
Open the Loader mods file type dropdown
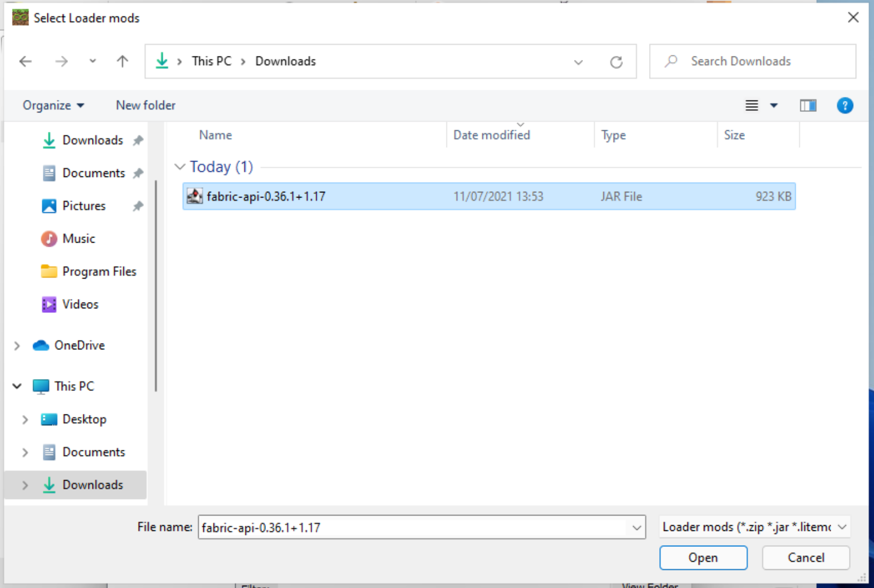754,527
